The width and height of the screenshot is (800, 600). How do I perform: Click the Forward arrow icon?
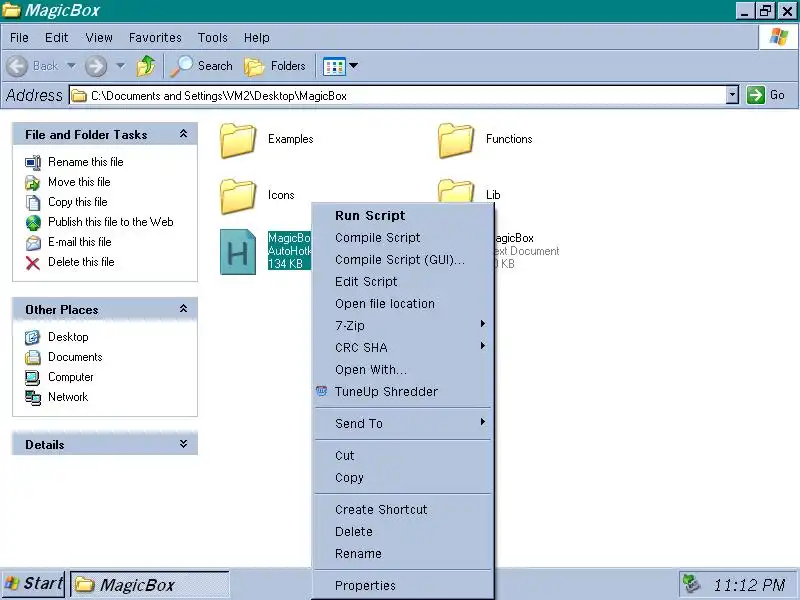[x=95, y=66]
